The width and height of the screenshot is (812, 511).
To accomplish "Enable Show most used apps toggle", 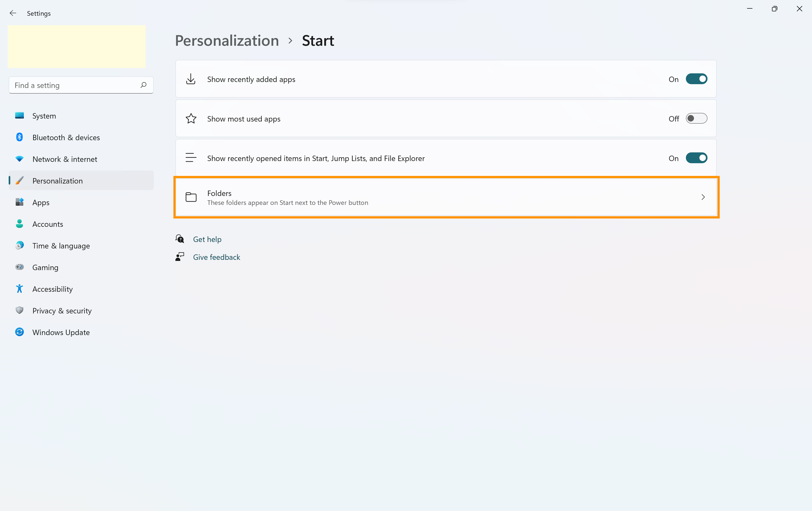I will pyautogui.click(x=696, y=119).
